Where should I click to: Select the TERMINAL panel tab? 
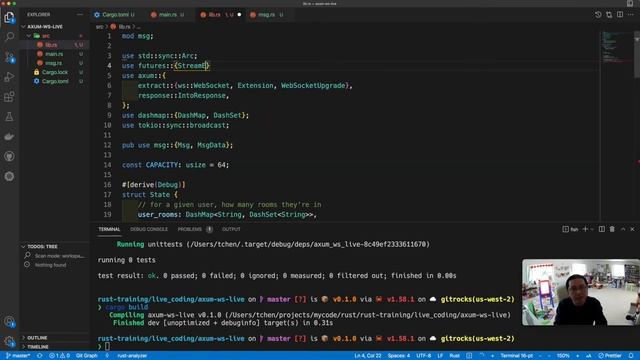[109, 229]
